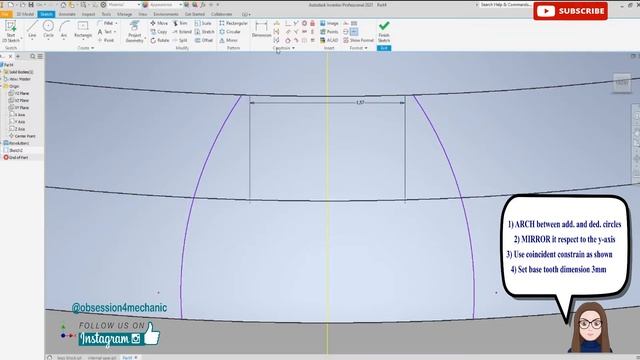The height and width of the screenshot is (360, 640).
Task: Choose the Rectangular pattern tool
Action: point(233,23)
